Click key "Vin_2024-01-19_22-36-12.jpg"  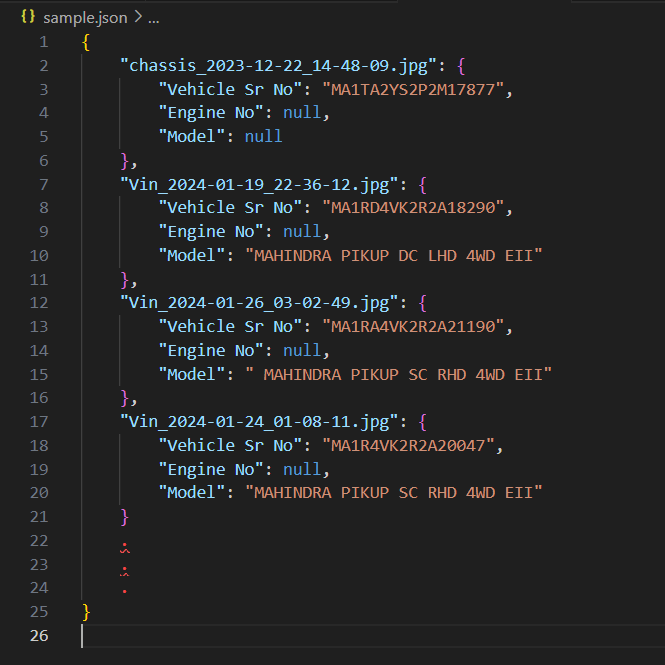click(x=259, y=184)
